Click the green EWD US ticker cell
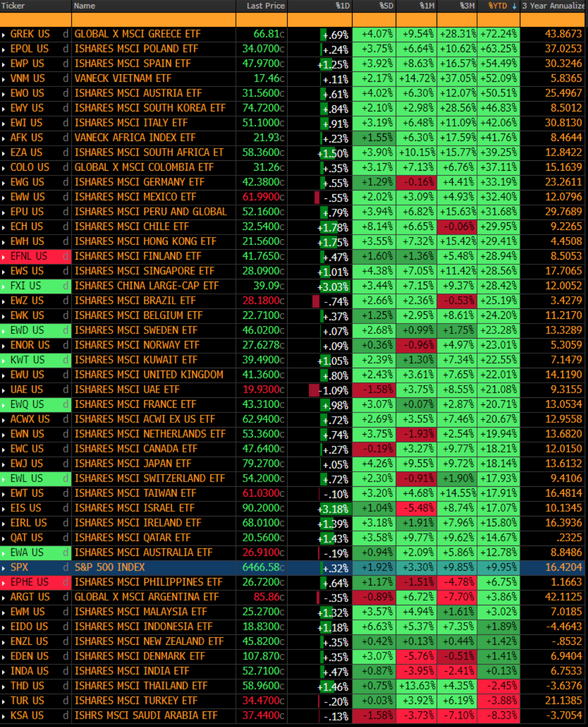The image size is (588, 727). 36,331
